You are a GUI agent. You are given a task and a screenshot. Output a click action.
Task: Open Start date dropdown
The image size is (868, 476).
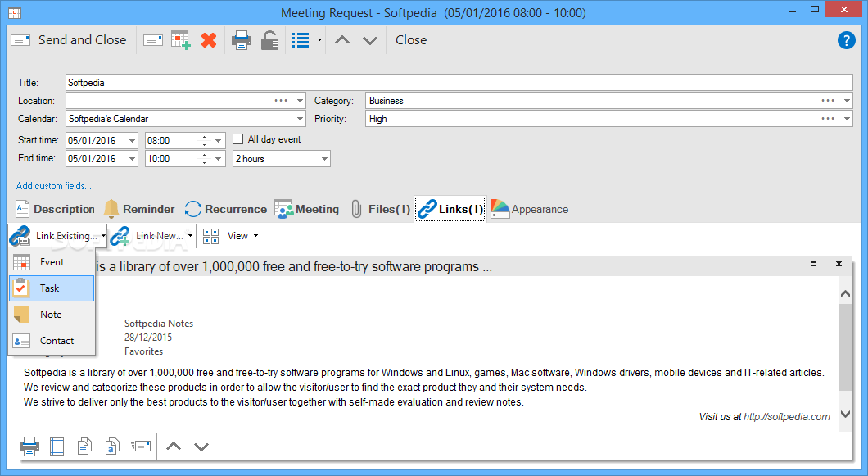(132, 141)
